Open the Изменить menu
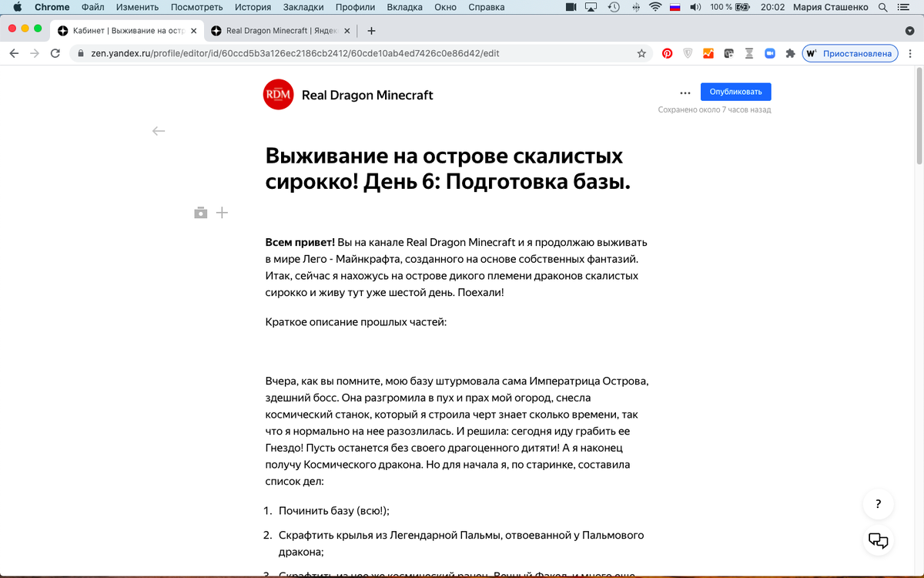The height and width of the screenshot is (578, 924). click(x=137, y=7)
